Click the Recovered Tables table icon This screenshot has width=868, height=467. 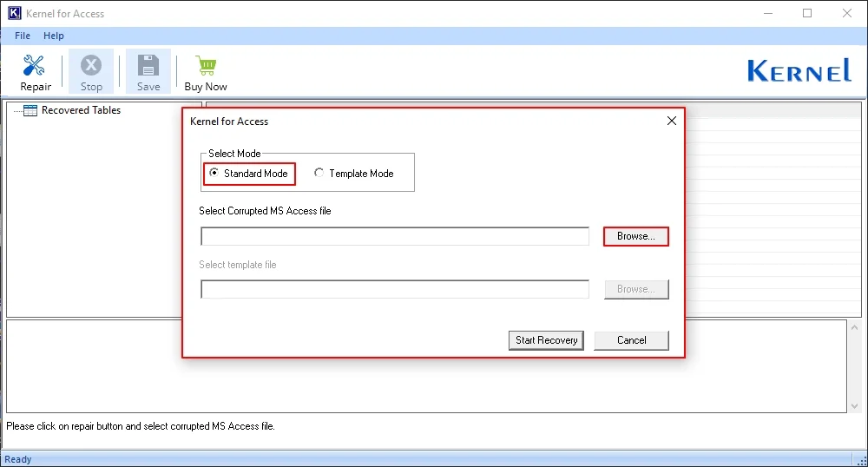click(x=30, y=110)
